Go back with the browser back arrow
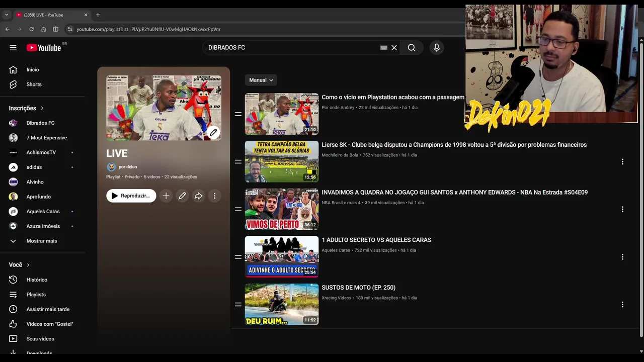This screenshot has height=362, width=644. pos(7,29)
